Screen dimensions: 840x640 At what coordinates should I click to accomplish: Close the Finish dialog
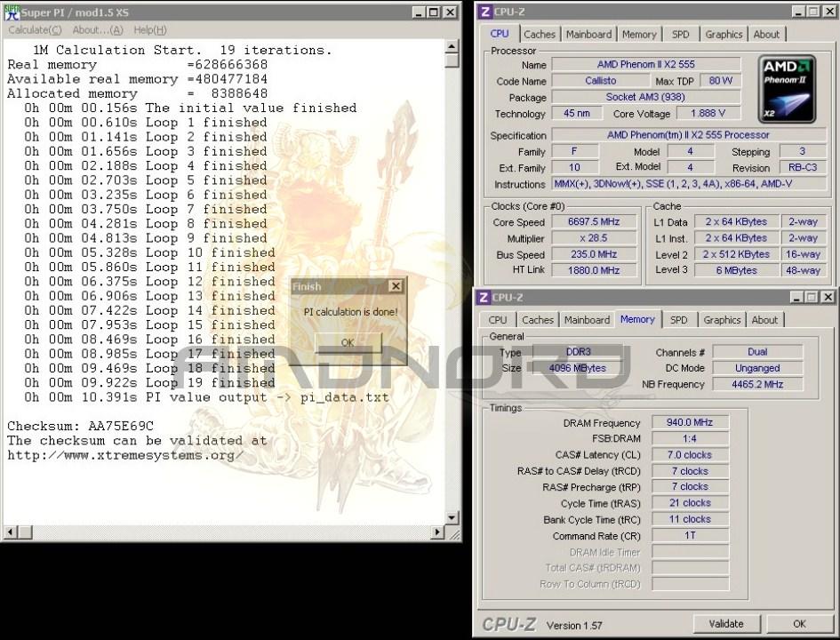396,286
